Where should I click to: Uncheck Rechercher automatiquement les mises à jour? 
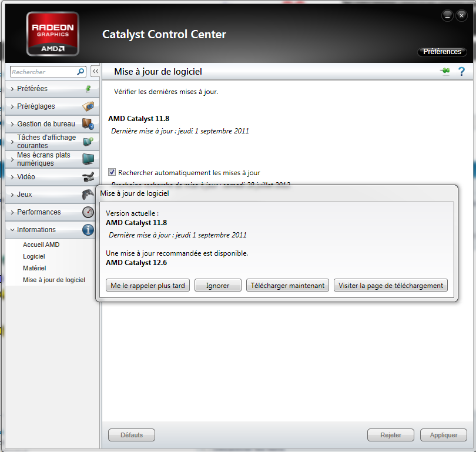click(112, 173)
